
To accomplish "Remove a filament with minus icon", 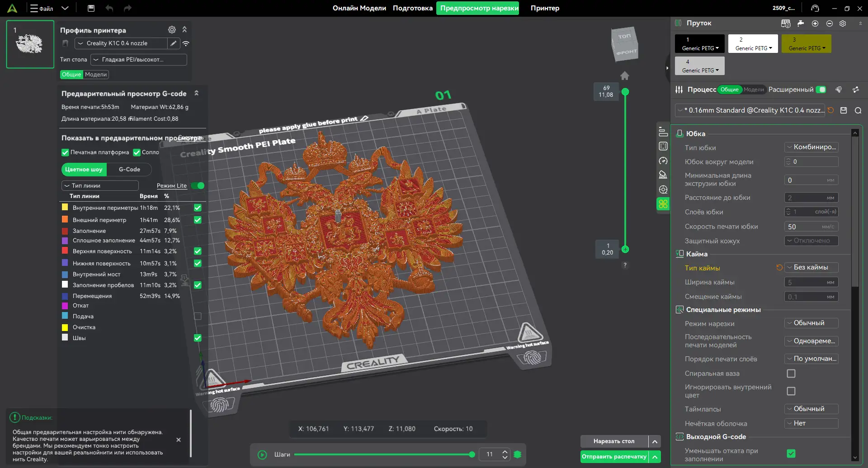I will tap(829, 24).
